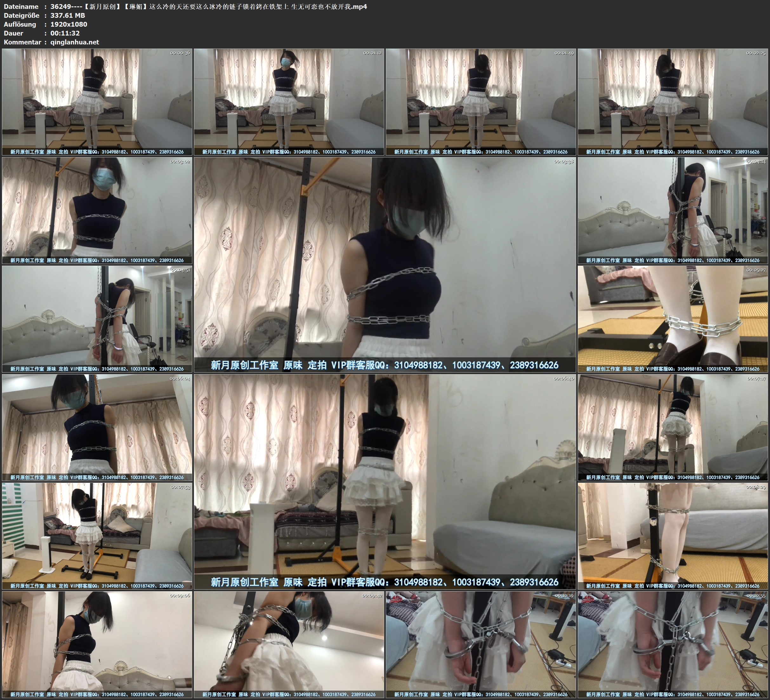This screenshot has width=770, height=700.
Task: Click the Auflösung value 1920x1080
Action: 69,24
